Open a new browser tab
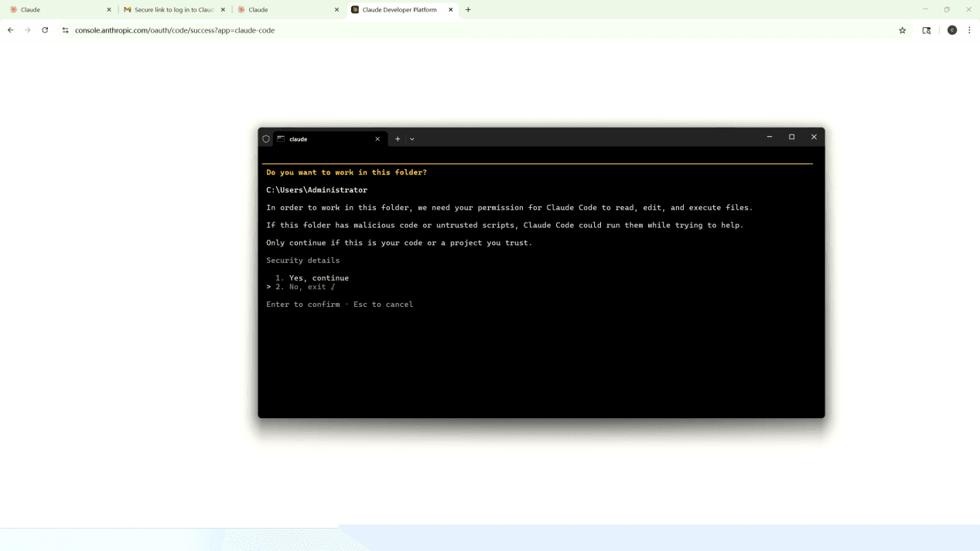The image size is (980, 551). click(x=468, y=10)
